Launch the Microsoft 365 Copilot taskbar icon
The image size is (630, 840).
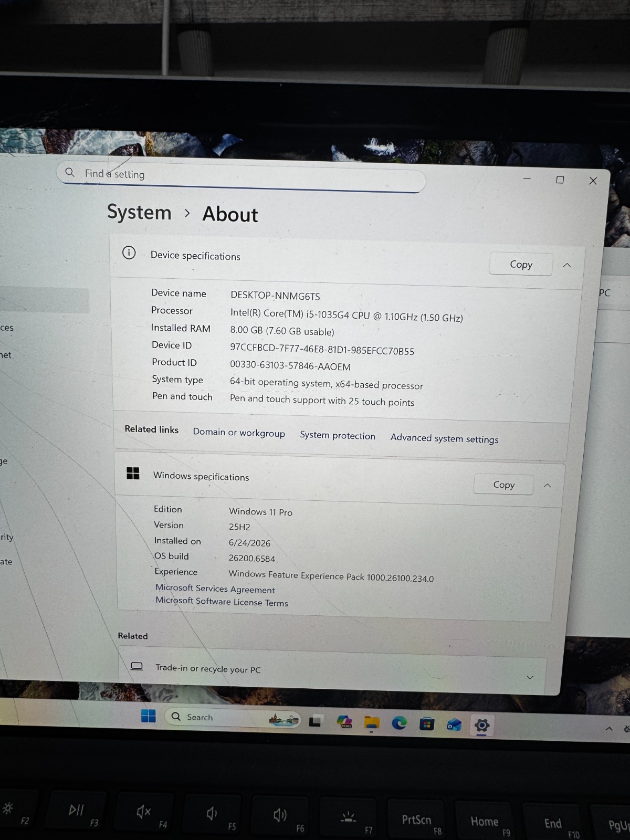pyautogui.click(x=344, y=722)
